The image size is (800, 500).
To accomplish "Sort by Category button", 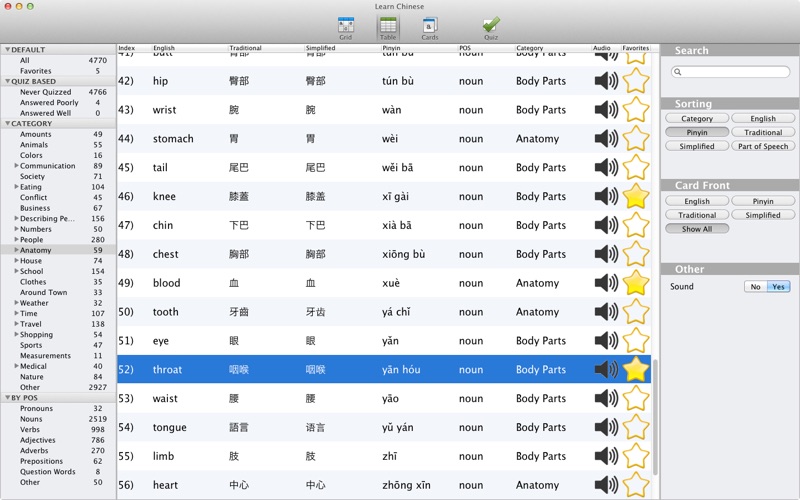I will [x=697, y=118].
